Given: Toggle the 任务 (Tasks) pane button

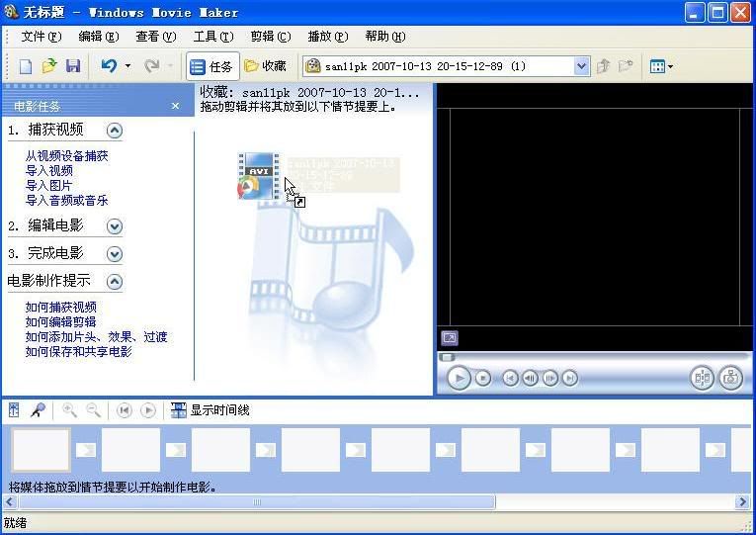Looking at the screenshot, I should pos(212,66).
